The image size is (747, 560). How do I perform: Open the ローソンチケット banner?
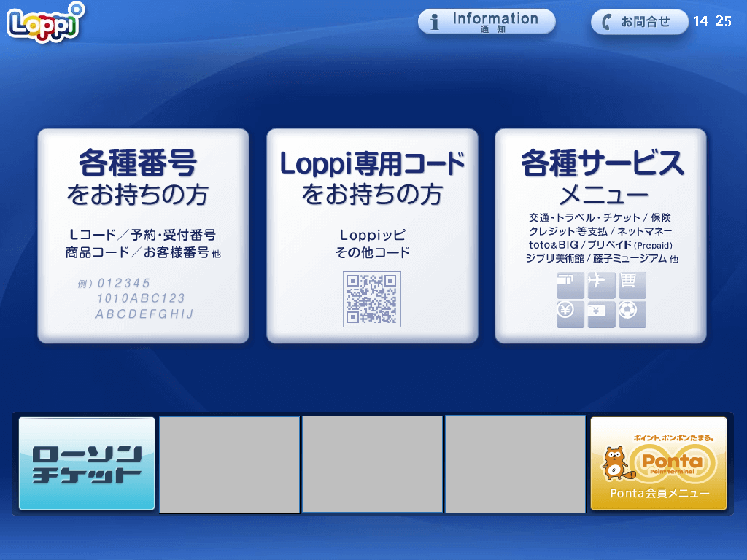[x=87, y=463]
